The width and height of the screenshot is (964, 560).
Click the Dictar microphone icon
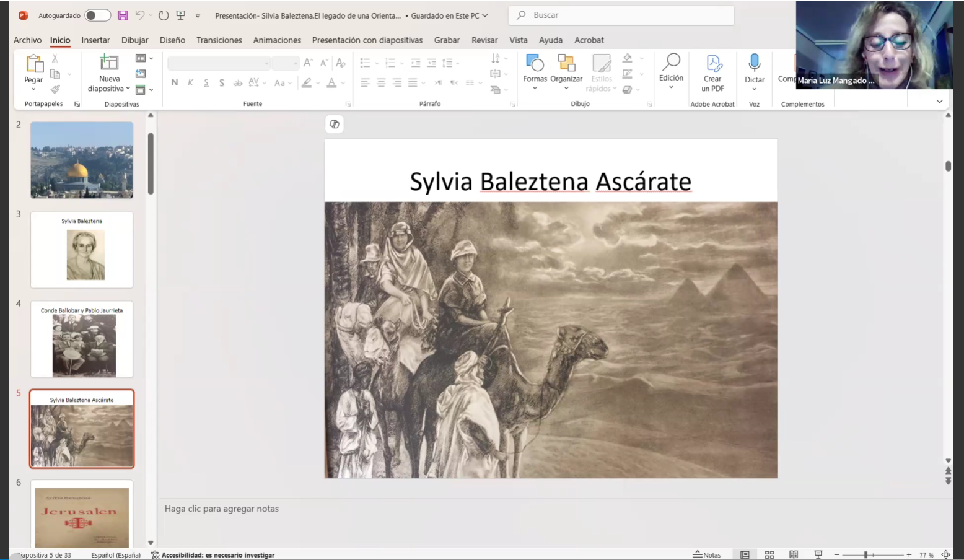tap(754, 63)
